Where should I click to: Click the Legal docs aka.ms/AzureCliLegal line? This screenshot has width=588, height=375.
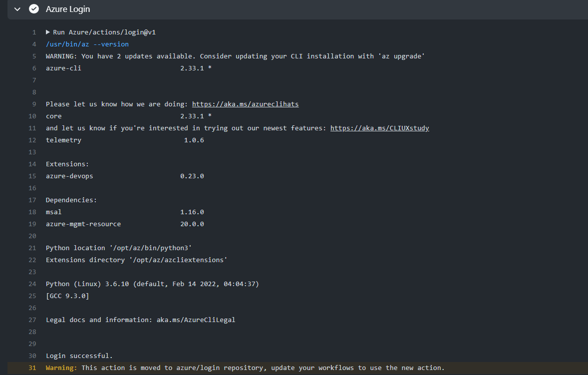tap(140, 320)
